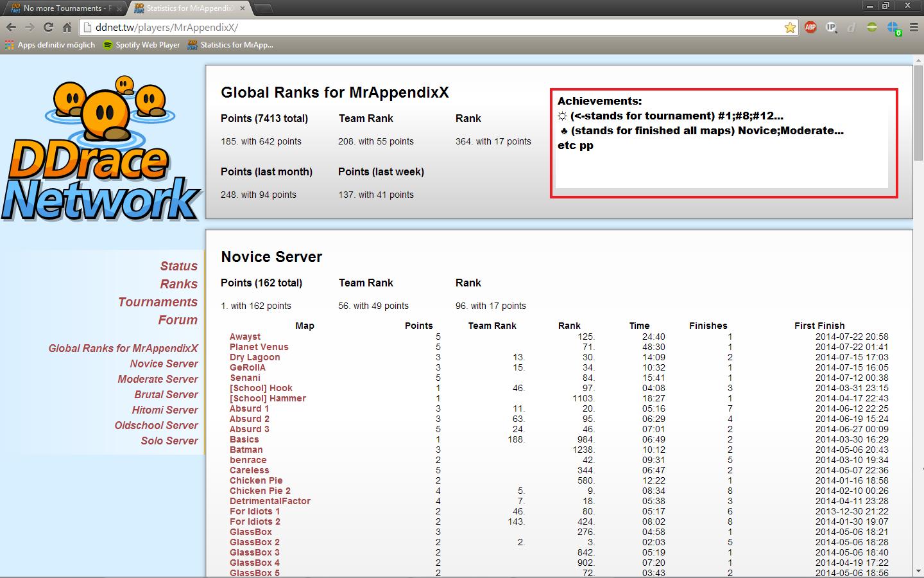Bookmark this page with the star
The height and width of the screenshot is (578, 924).
(790, 28)
